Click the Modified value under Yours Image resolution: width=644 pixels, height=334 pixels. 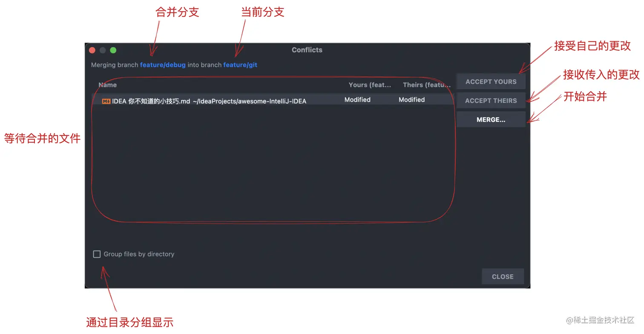pyautogui.click(x=357, y=100)
